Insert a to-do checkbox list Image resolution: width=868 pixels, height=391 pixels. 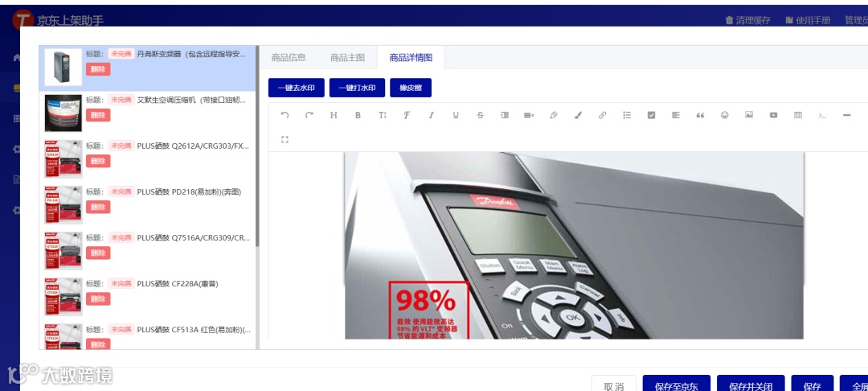pos(652,115)
